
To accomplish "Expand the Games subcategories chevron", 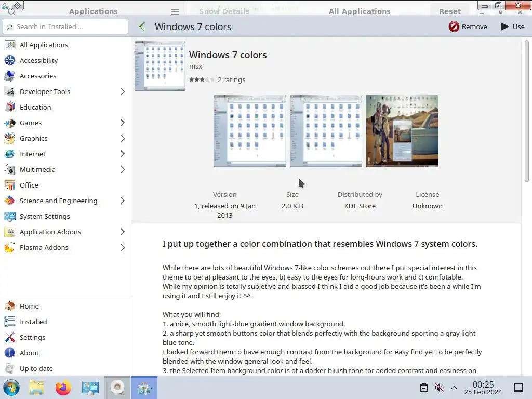I will click(123, 123).
